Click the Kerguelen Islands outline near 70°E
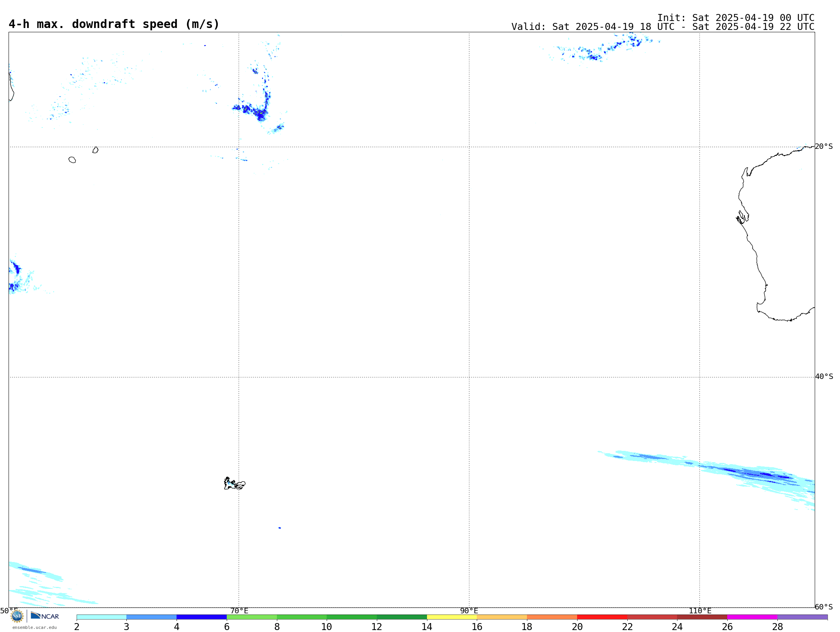840x632 pixels. 234,484
